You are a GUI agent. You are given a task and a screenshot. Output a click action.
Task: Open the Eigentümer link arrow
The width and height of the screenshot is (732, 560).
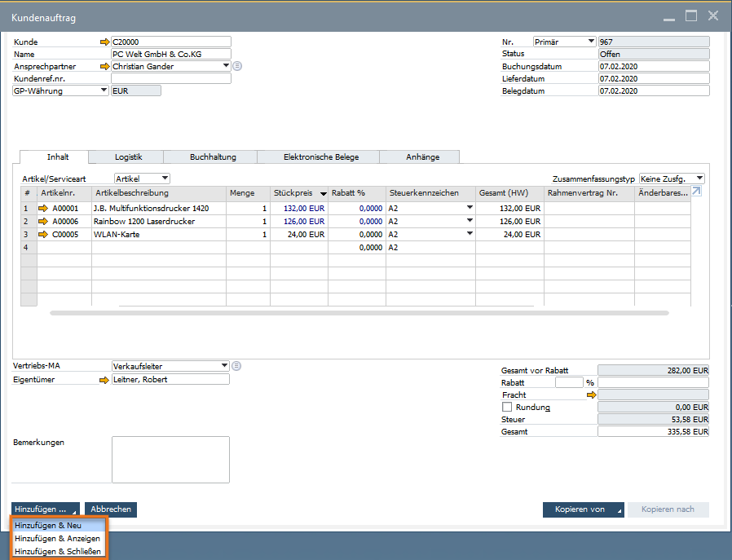tap(104, 379)
